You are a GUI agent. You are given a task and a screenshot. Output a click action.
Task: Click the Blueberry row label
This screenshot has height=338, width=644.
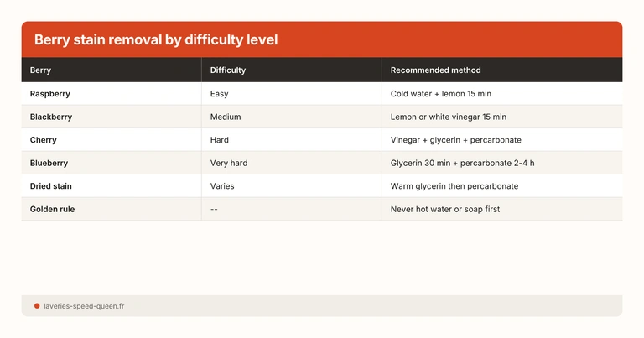pyautogui.click(x=49, y=163)
